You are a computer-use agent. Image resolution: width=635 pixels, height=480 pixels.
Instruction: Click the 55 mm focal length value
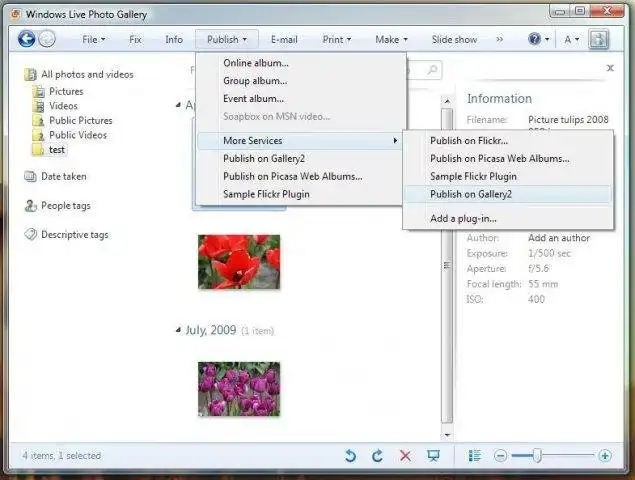(x=543, y=284)
